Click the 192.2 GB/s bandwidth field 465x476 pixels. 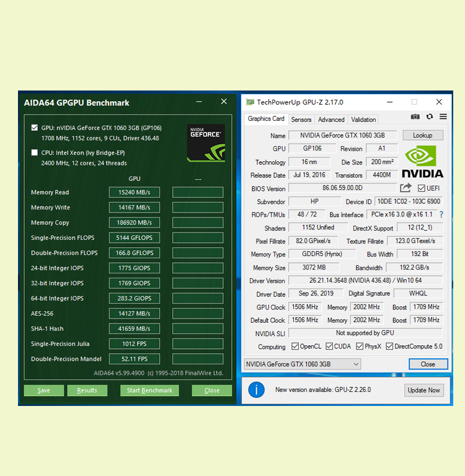click(x=414, y=268)
